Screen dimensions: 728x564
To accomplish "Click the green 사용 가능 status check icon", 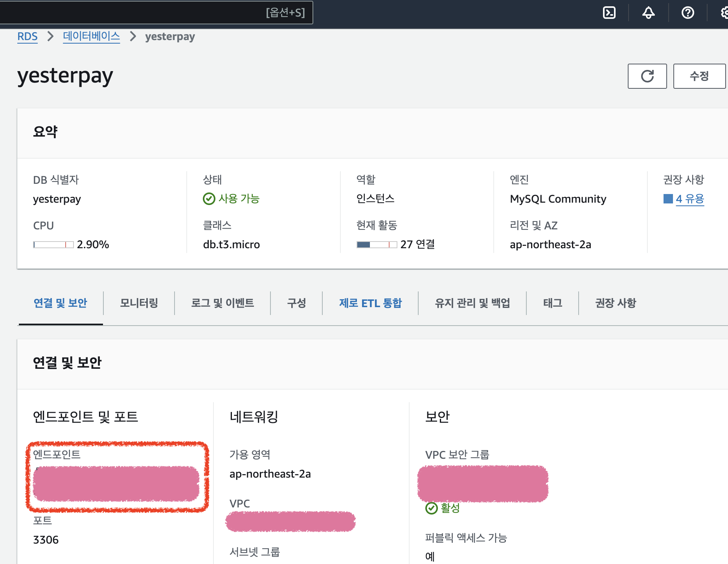I will (209, 199).
